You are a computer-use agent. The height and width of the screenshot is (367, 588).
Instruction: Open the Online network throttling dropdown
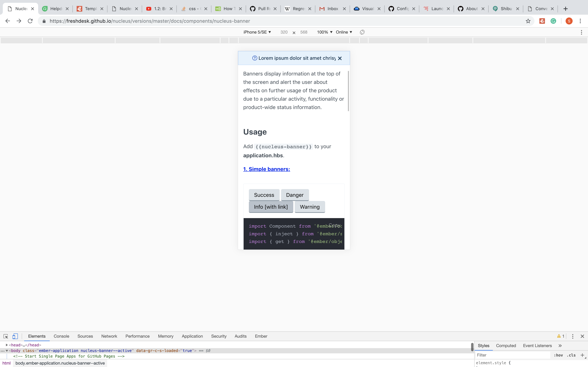[x=343, y=32]
